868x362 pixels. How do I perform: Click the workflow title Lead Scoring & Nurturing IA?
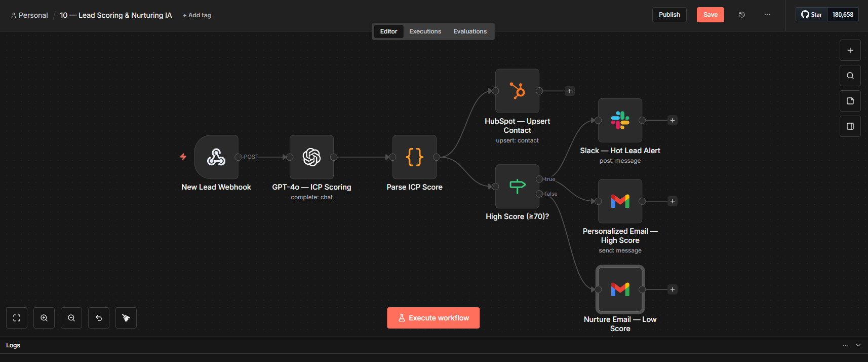coord(116,15)
